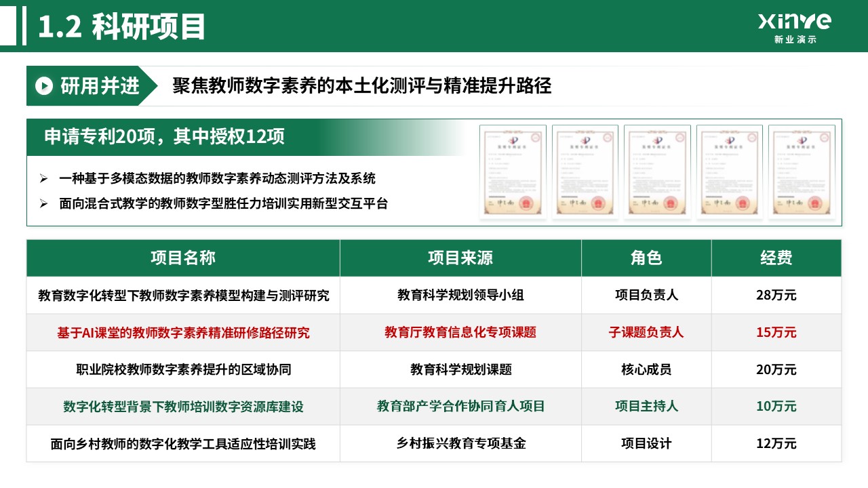Select bullet 面向混合式教学的教师数字型胜任力培训实用新型交互平台
Image resolution: width=868 pixels, height=488 pixels.
tap(223, 203)
